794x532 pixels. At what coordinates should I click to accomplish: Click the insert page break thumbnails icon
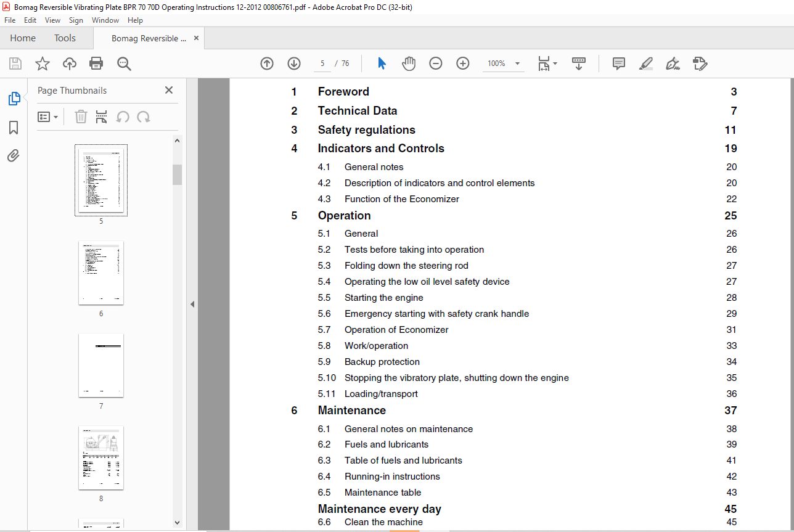click(102, 117)
